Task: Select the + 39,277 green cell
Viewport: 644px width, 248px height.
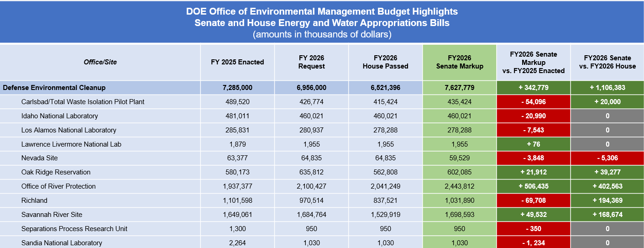Action: pyautogui.click(x=607, y=172)
